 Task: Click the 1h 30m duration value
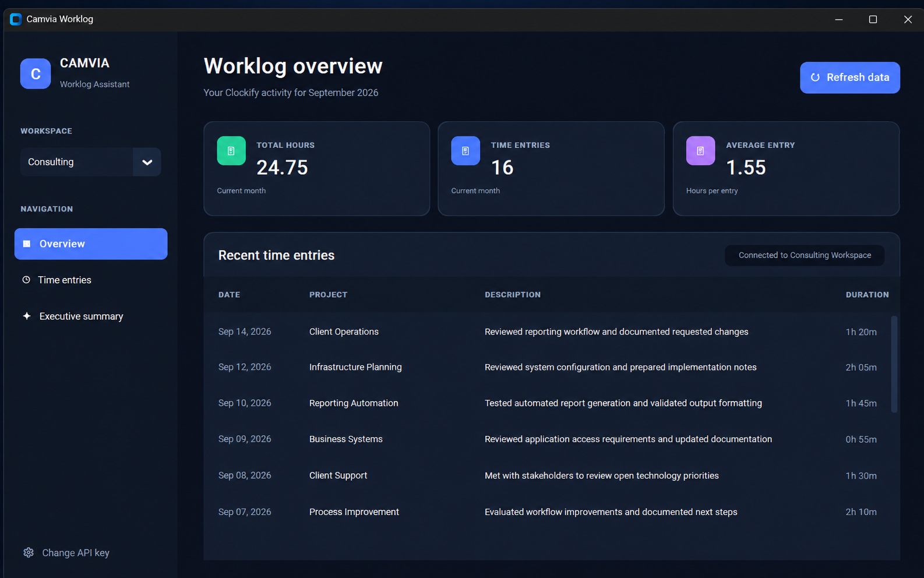click(861, 475)
